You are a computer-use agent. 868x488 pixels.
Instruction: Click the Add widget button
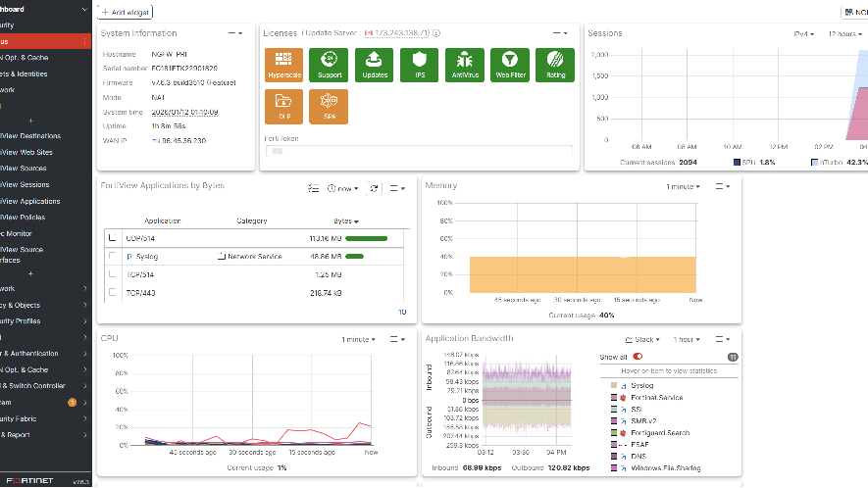[126, 12]
